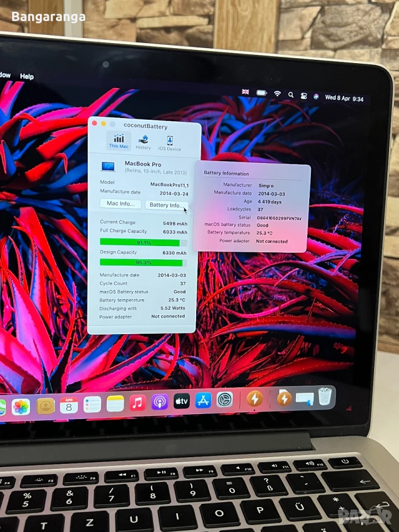This screenshot has height=532, width=399.
Task: Click the MacBook Pro laptop image icon
Action: [x=108, y=166]
